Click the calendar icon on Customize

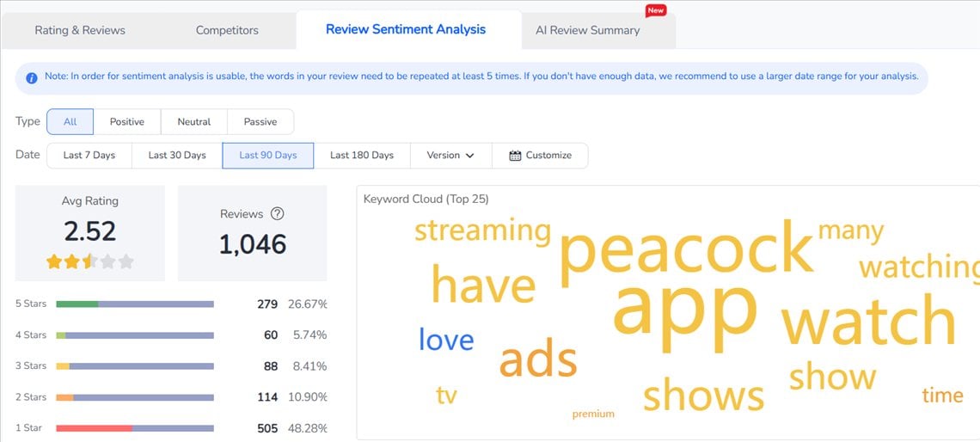tap(515, 156)
